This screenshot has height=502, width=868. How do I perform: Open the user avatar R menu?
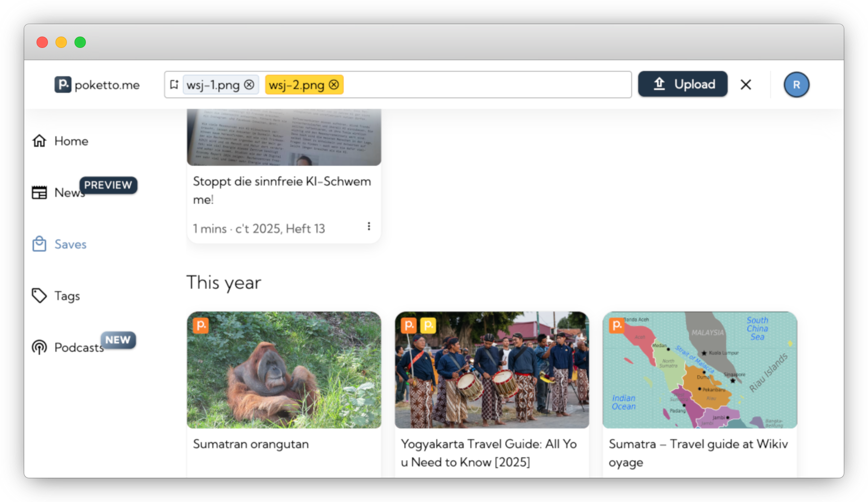pyautogui.click(x=796, y=85)
